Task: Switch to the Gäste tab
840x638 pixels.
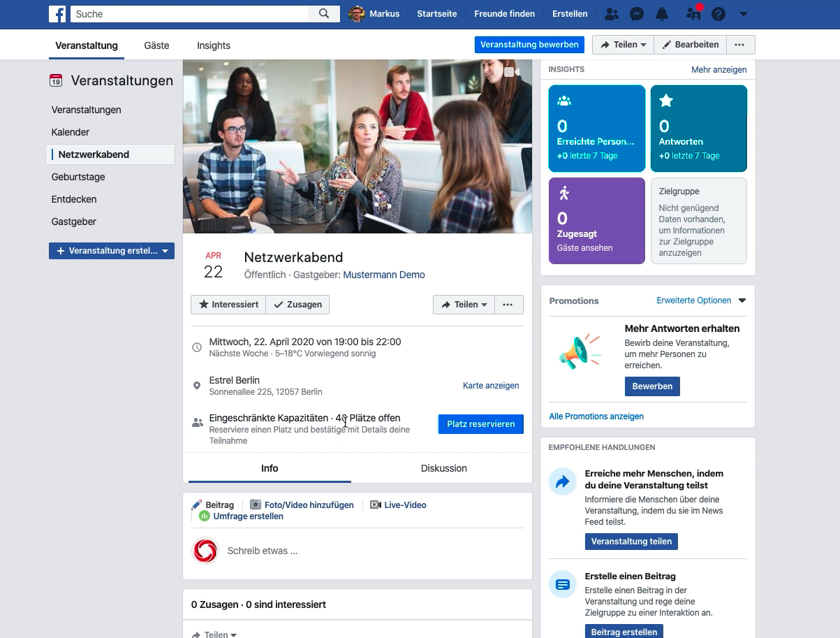Action: click(x=156, y=45)
